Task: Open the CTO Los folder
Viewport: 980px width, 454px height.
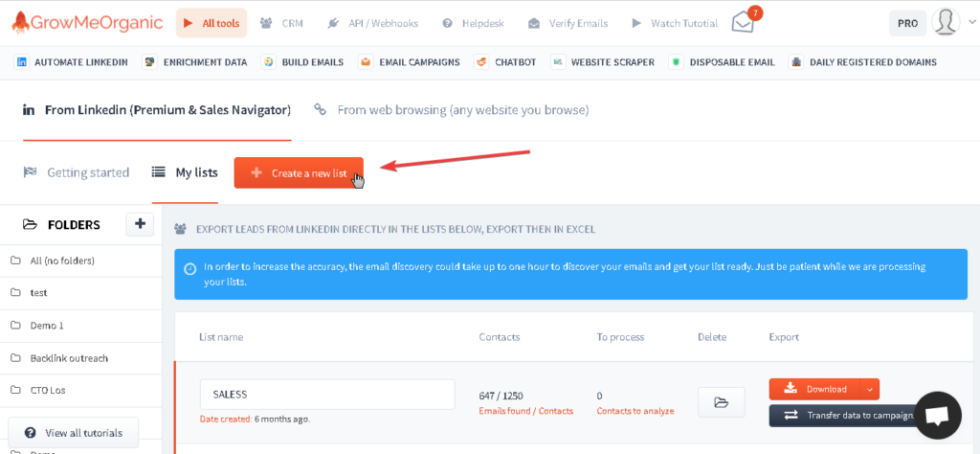Action: [80, 390]
